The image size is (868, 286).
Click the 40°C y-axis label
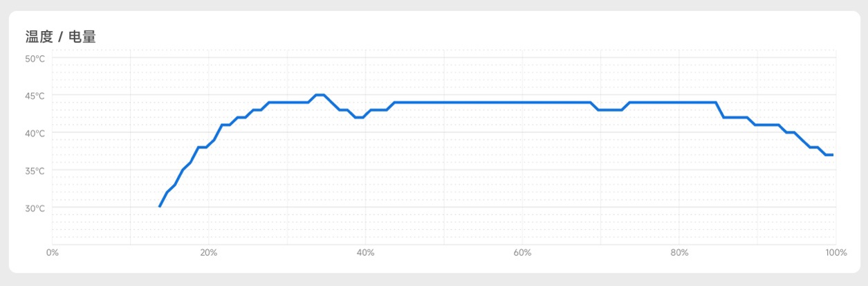(x=35, y=134)
